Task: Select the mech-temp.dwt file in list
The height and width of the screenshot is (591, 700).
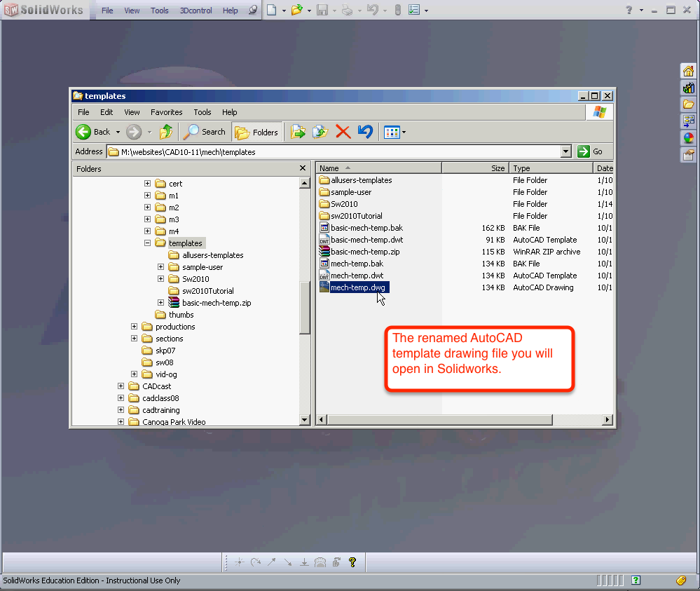Action: tap(357, 276)
